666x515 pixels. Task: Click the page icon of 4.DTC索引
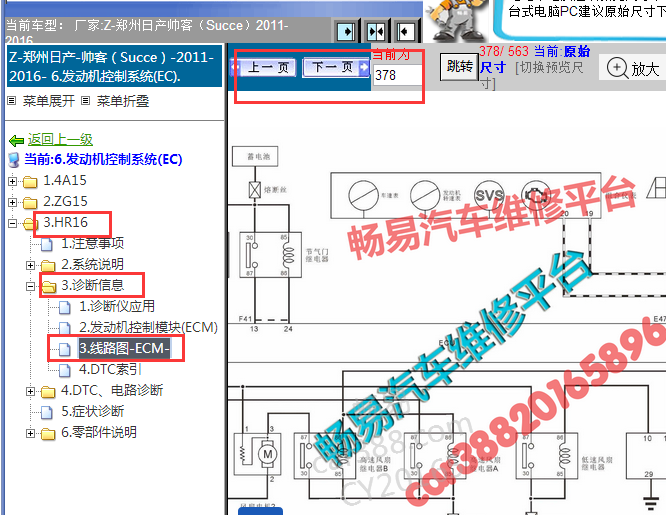[65, 371]
